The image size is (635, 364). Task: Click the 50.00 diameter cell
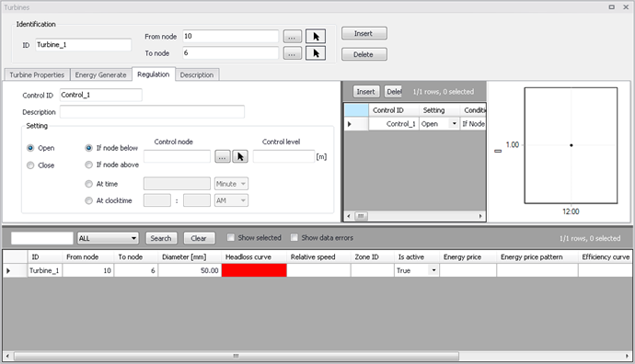[190, 270]
